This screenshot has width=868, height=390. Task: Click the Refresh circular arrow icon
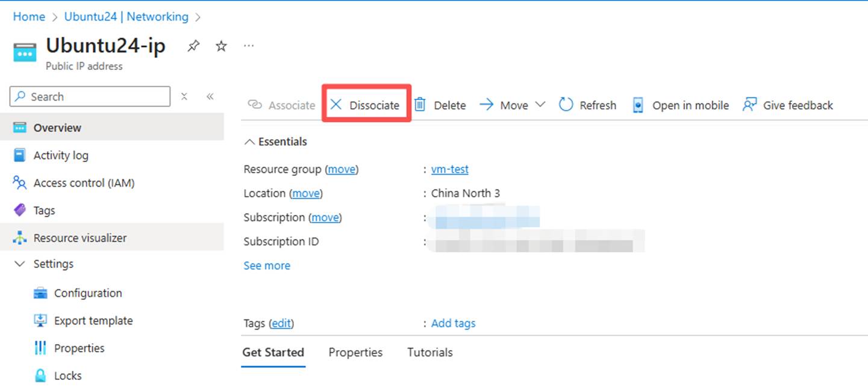[x=566, y=105]
